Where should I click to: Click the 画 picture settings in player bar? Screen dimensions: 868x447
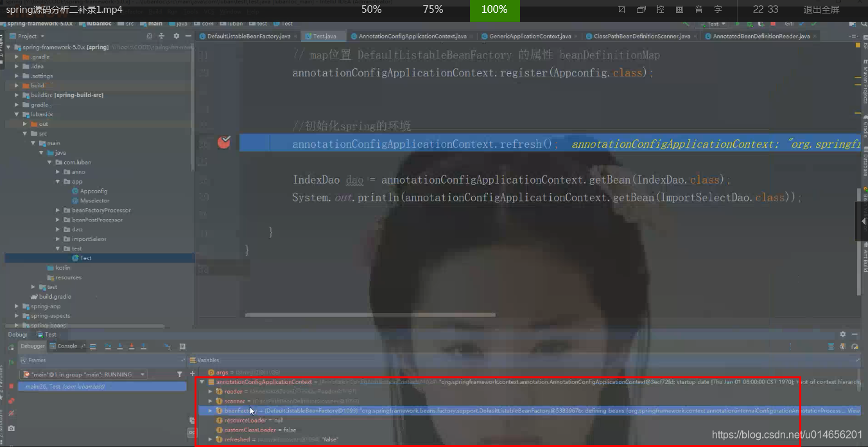pos(680,10)
